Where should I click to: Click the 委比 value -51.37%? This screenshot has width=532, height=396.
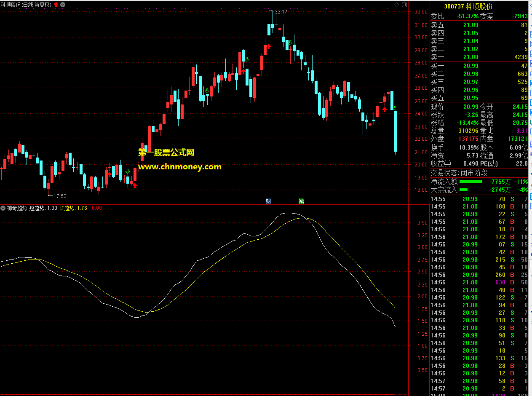468,16
